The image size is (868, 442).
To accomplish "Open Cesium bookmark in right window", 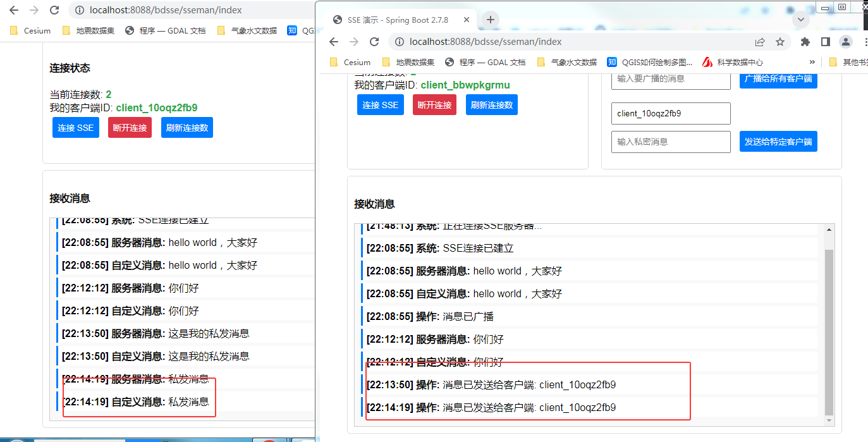I will coord(350,62).
